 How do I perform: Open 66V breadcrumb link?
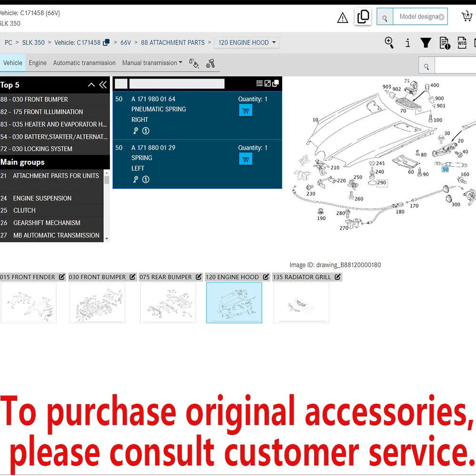click(x=125, y=42)
